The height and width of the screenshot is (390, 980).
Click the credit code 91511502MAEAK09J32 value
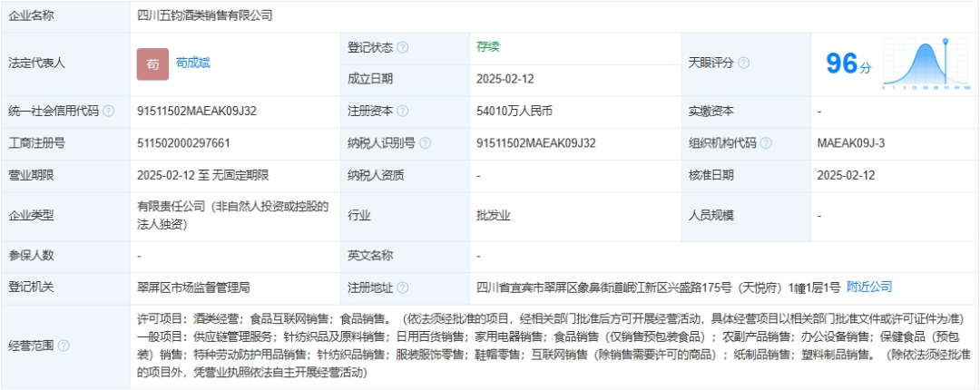(x=197, y=112)
